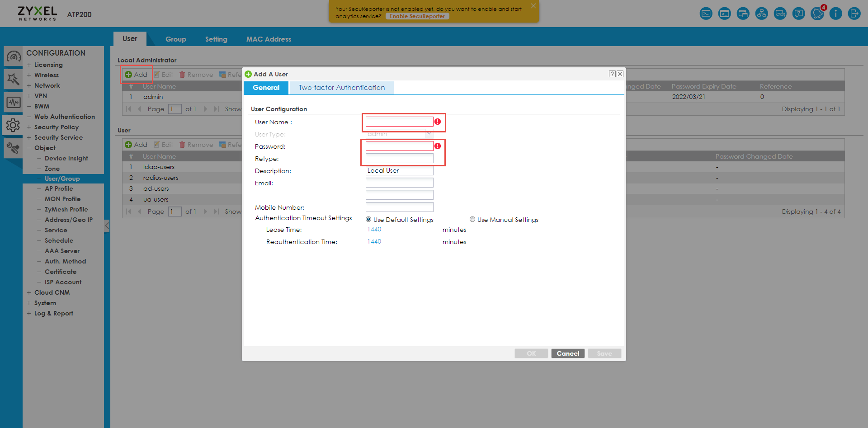
Task: Expand the Licensing menu tree
Action: tap(29, 65)
